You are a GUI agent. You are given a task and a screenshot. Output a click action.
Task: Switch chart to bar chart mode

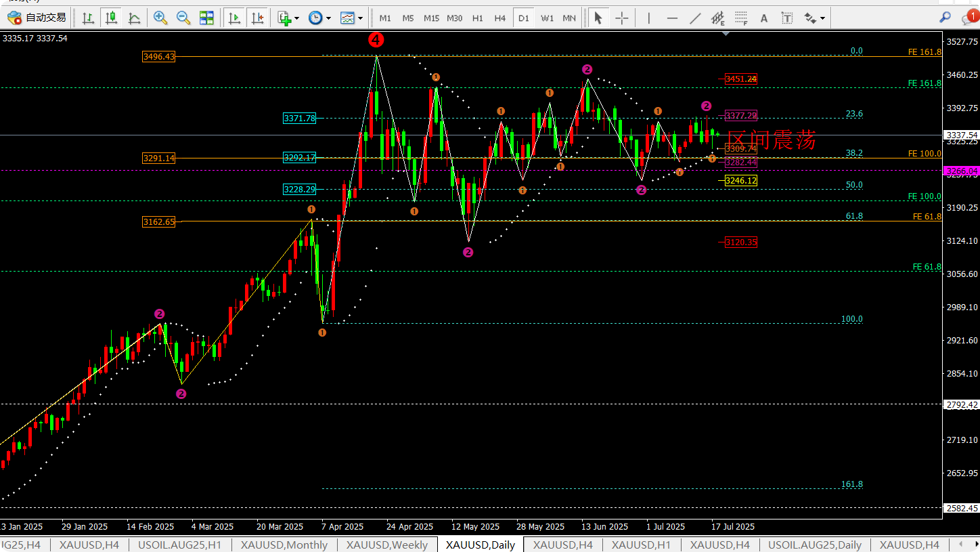pyautogui.click(x=88, y=18)
